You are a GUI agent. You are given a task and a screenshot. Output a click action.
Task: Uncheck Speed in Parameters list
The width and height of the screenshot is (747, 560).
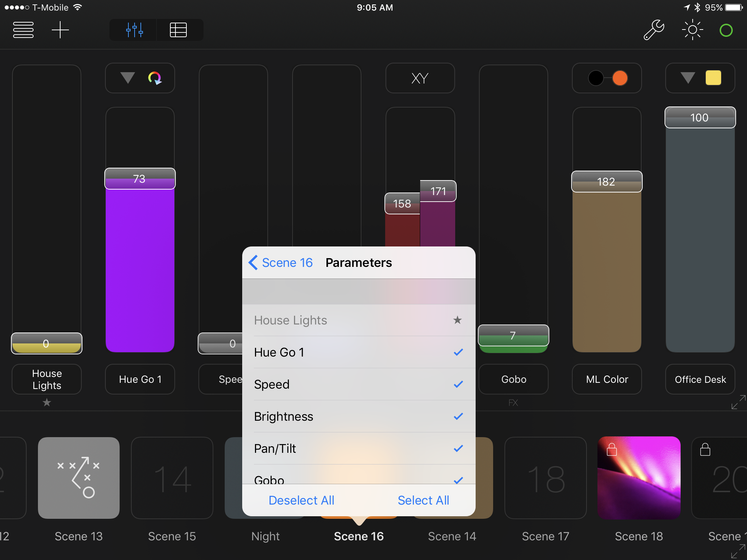coord(359,384)
